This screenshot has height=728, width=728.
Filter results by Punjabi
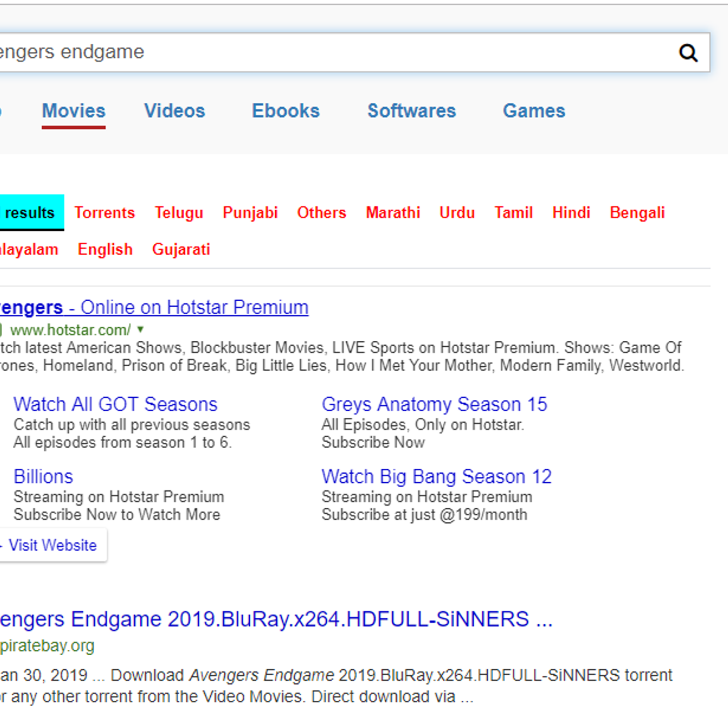click(250, 213)
